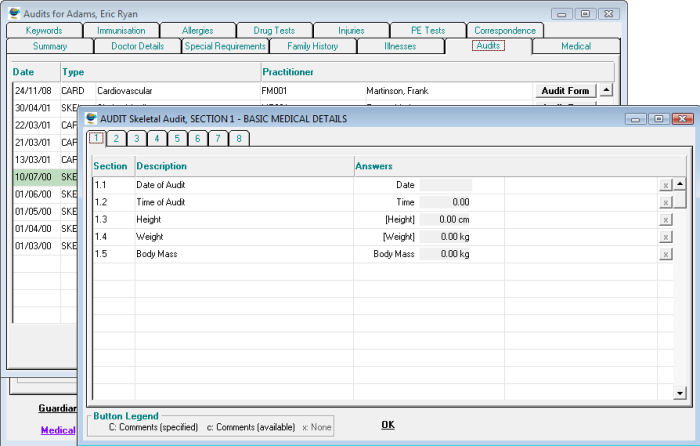Click the AUDIT Skeletal Audit window icon
The height and width of the screenshot is (446, 700).
coord(92,119)
